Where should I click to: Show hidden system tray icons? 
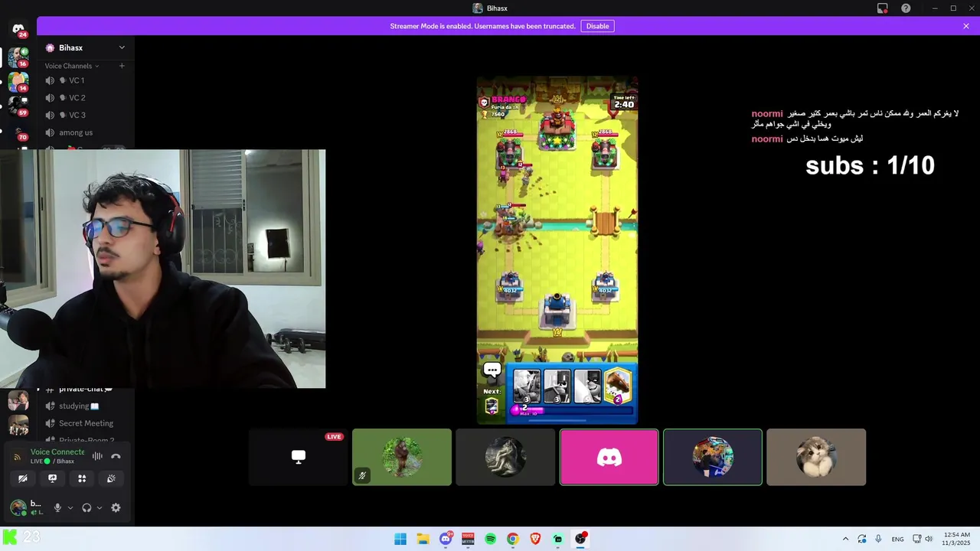coord(845,539)
